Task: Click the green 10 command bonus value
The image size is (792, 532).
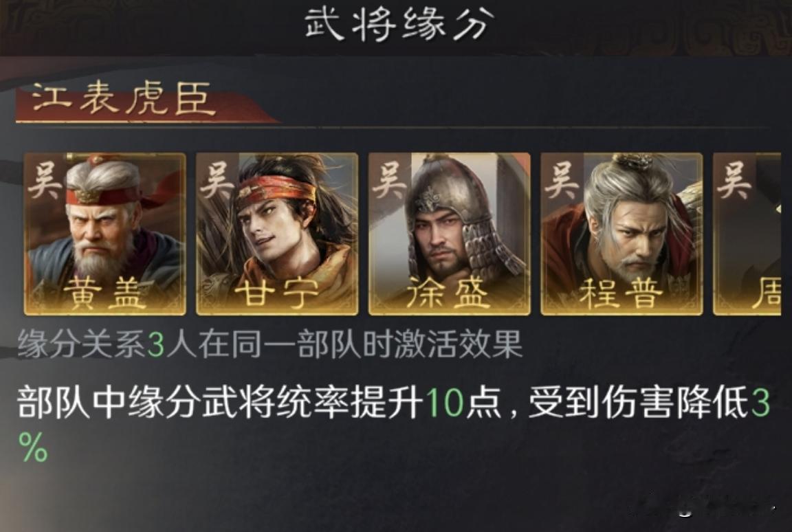Action: (x=445, y=403)
